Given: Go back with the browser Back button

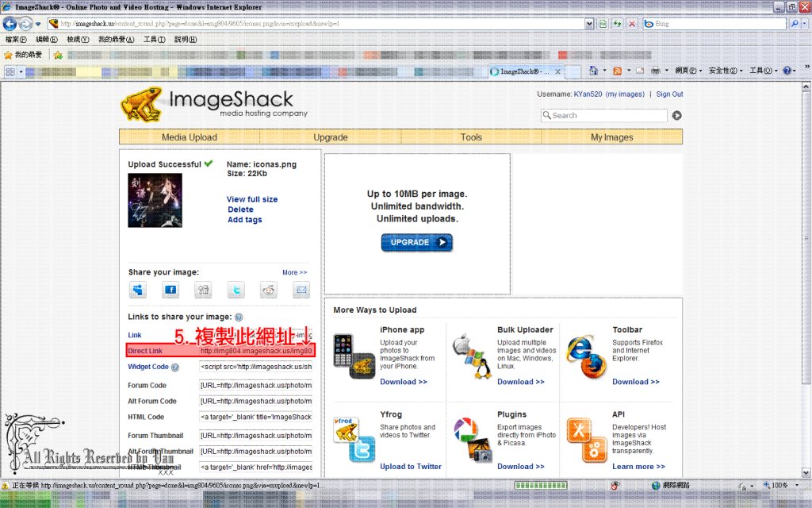Looking at the screenshot, I should (10, 23).
